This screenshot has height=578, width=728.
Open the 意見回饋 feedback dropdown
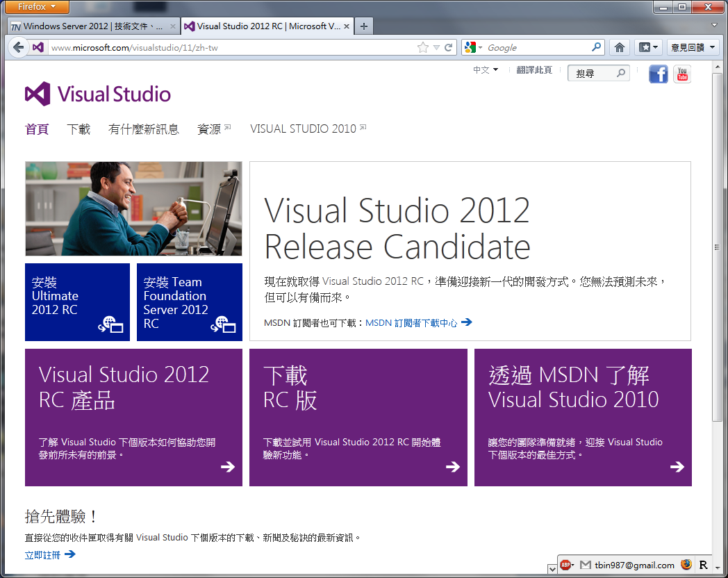(693, 47)
